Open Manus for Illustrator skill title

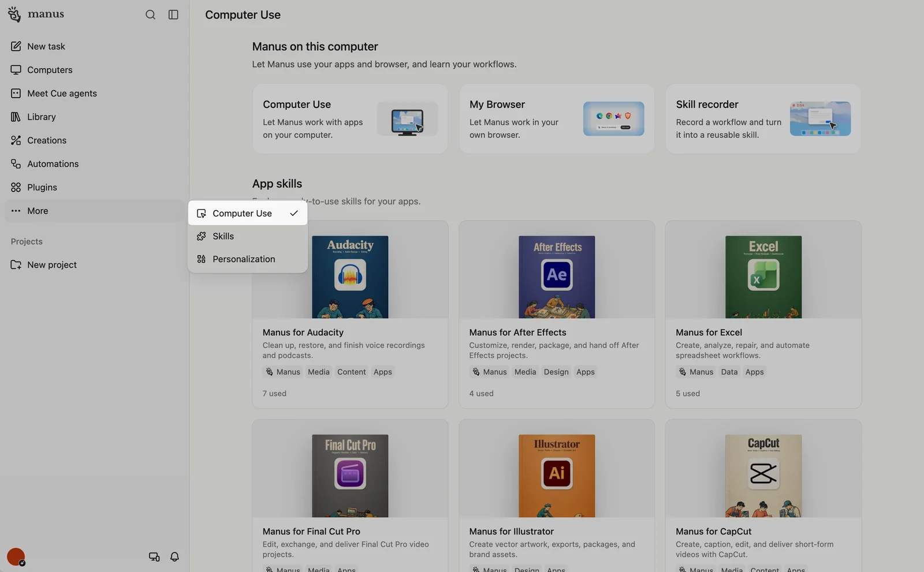point(512,532)
